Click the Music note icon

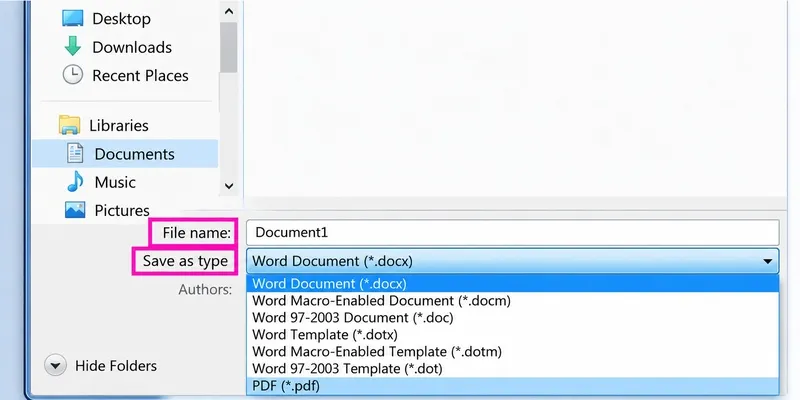[x=75, y=182]
